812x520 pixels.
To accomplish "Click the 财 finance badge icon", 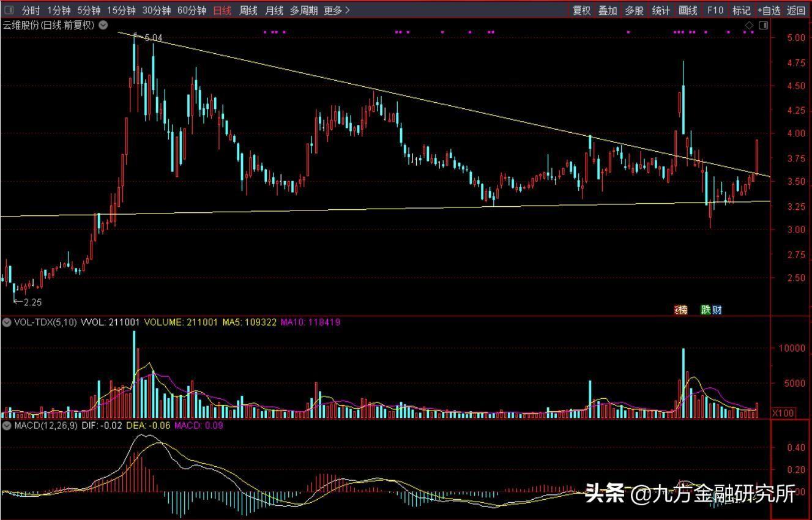I will [717, 310].
